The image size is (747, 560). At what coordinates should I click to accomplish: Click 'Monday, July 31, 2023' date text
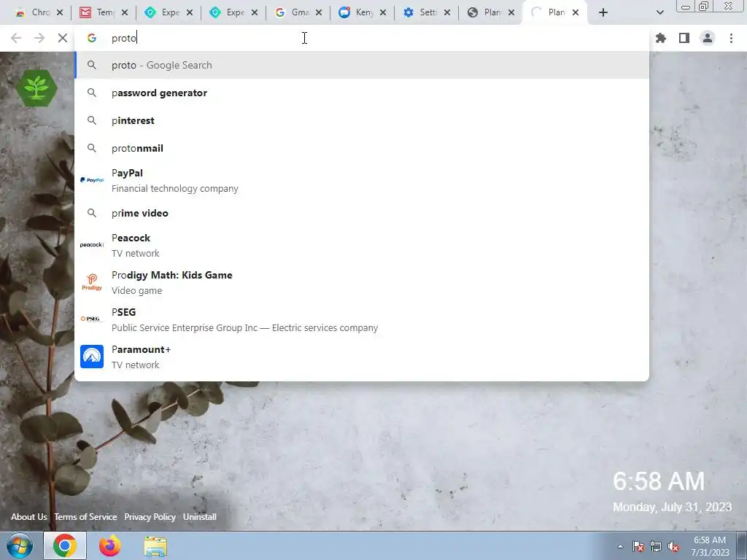(672, 507)
